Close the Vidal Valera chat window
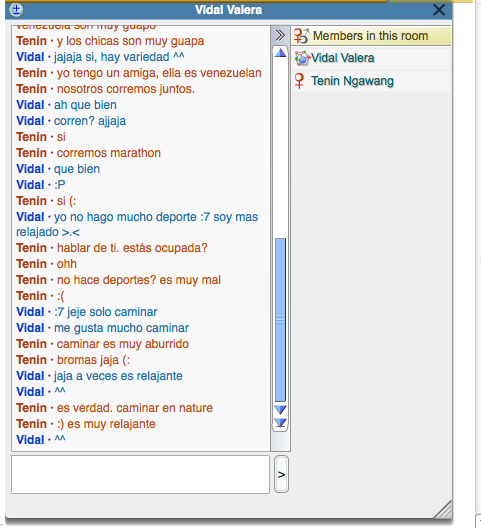Image resolution: width=481 pixels, height=528 pixels. (439, 10)
